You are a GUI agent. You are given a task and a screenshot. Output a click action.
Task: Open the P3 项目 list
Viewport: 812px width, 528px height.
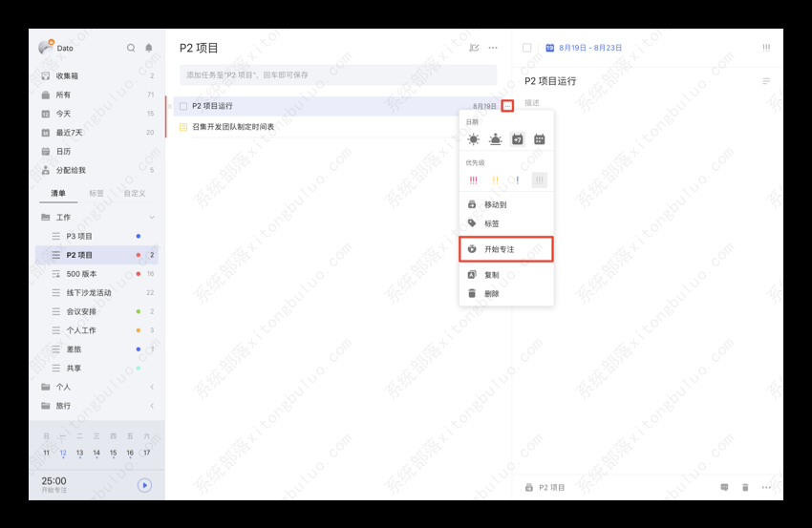tap(97, 236)
